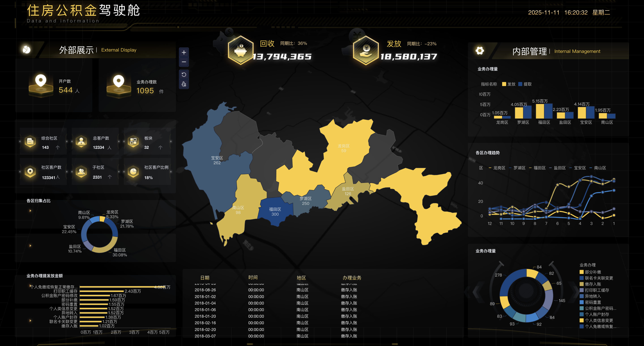The image size is (644, 346).
Task: Click the 办理业务 column header in table
Action: [x=352, y=278]
